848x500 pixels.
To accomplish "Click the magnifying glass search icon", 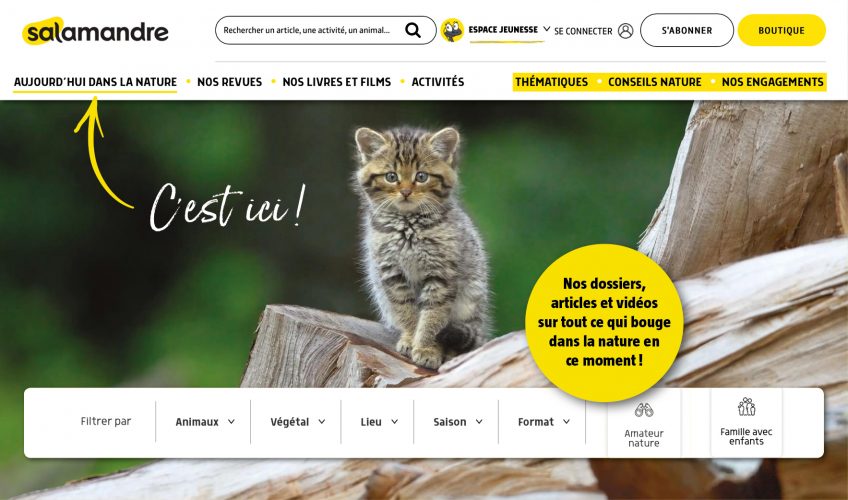I will coord(413,30).
